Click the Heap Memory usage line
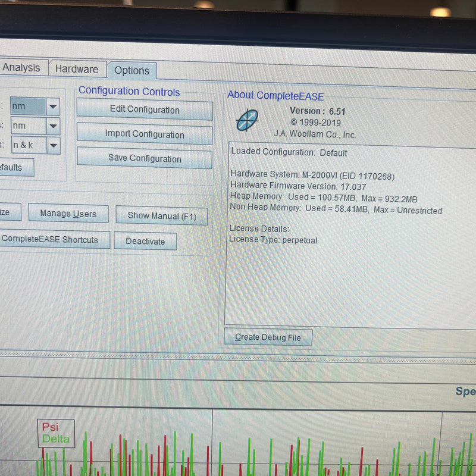 pos(324,198)
